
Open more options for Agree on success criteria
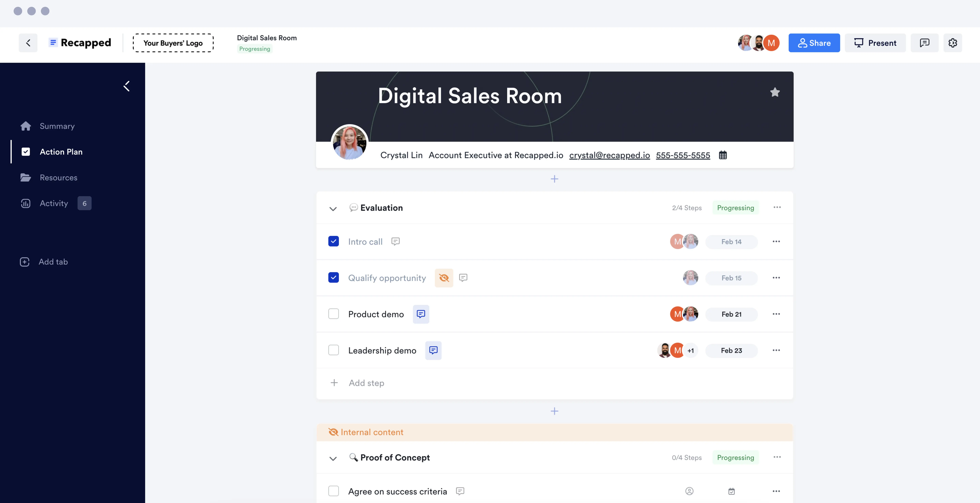tap(776, 491)
